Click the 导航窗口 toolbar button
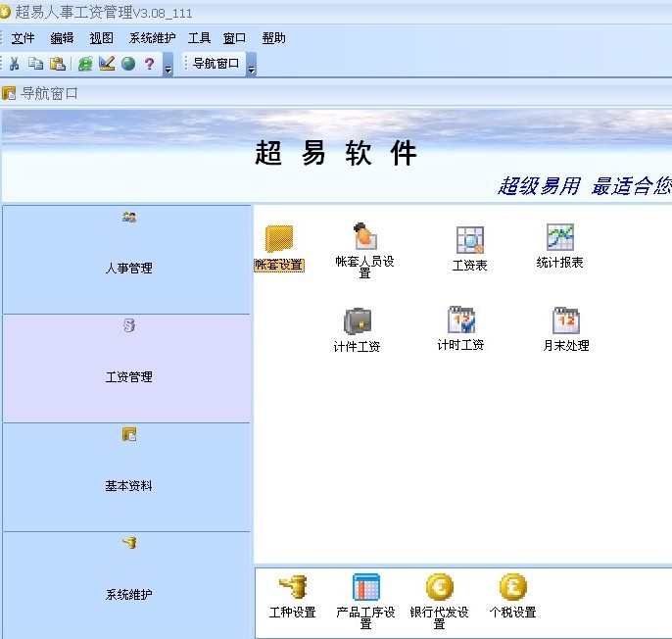 216,64
